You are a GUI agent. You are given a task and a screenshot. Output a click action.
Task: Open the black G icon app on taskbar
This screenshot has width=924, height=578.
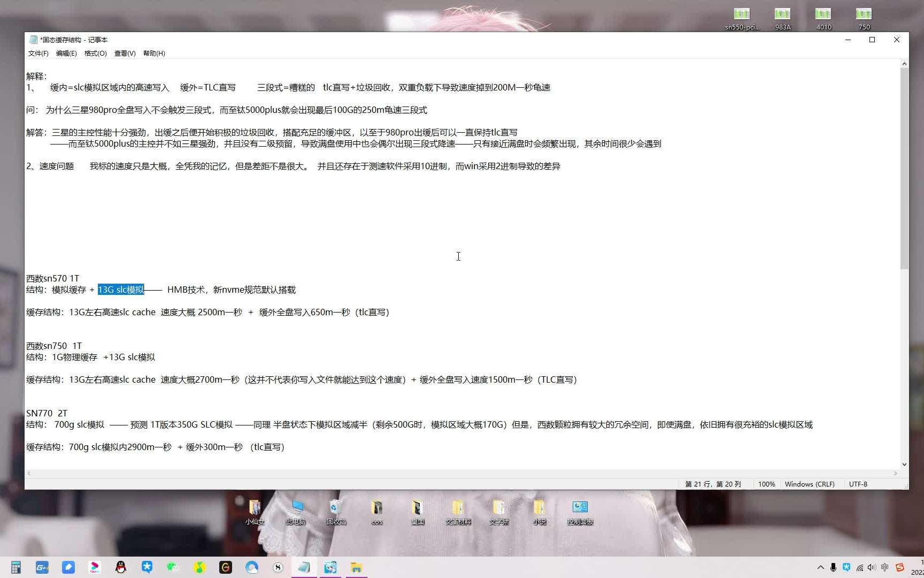coord(226,567)
